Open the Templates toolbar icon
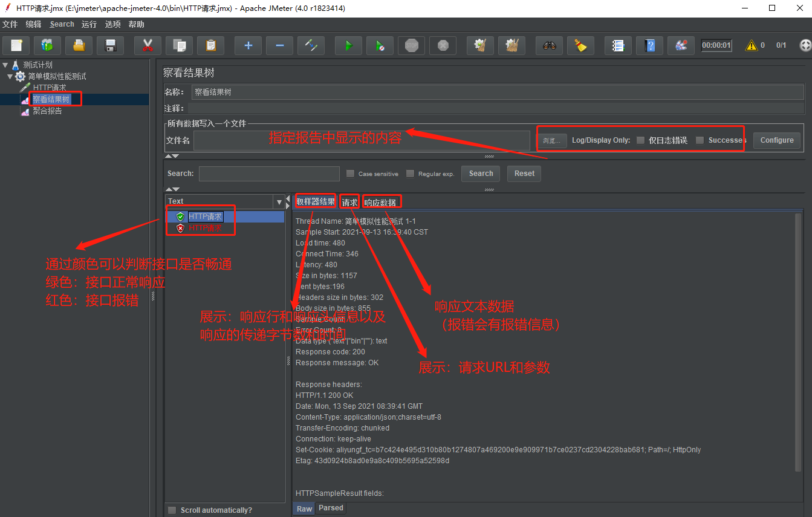Image resolution: width=812 pixels, height=517 pixels. [x=47, y=45]
